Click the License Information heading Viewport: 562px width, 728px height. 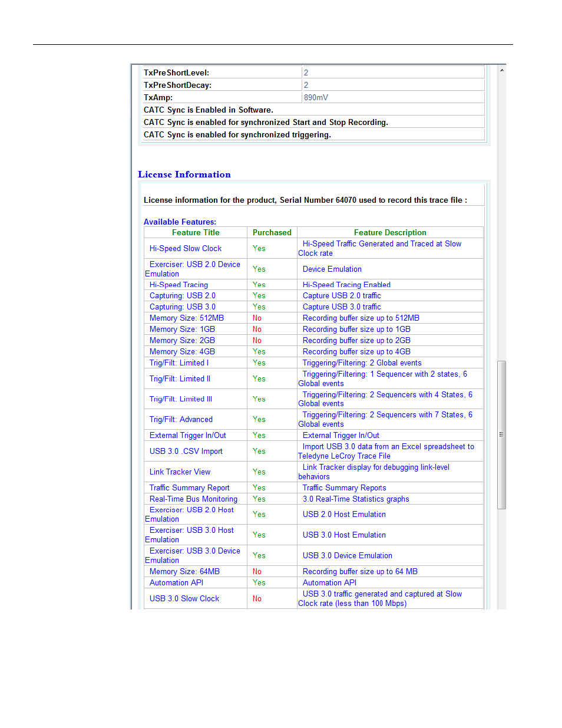coord(184,174)
